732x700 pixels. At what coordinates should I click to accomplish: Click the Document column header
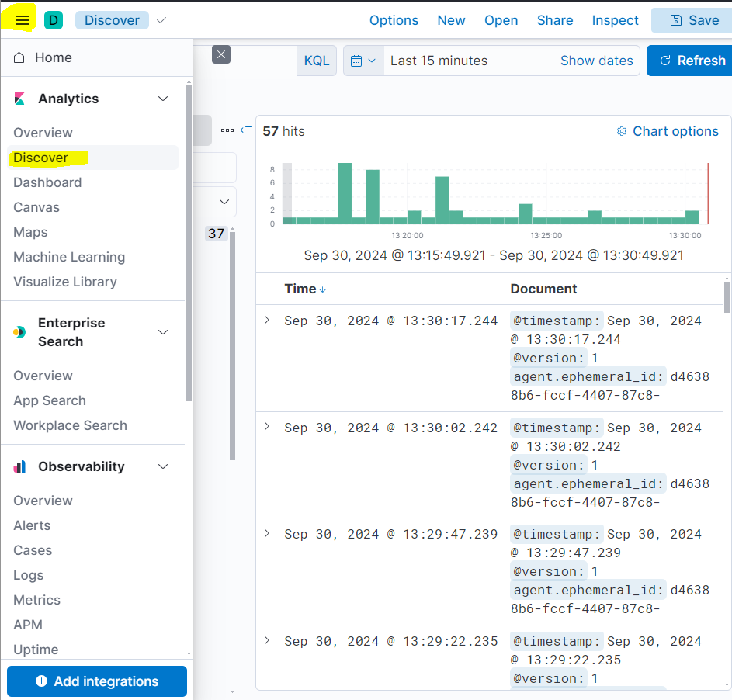click(x=543, y=289)
